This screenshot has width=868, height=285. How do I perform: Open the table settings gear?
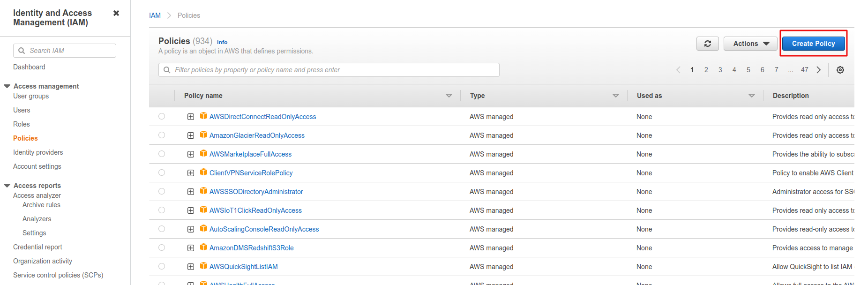[840, 70]
